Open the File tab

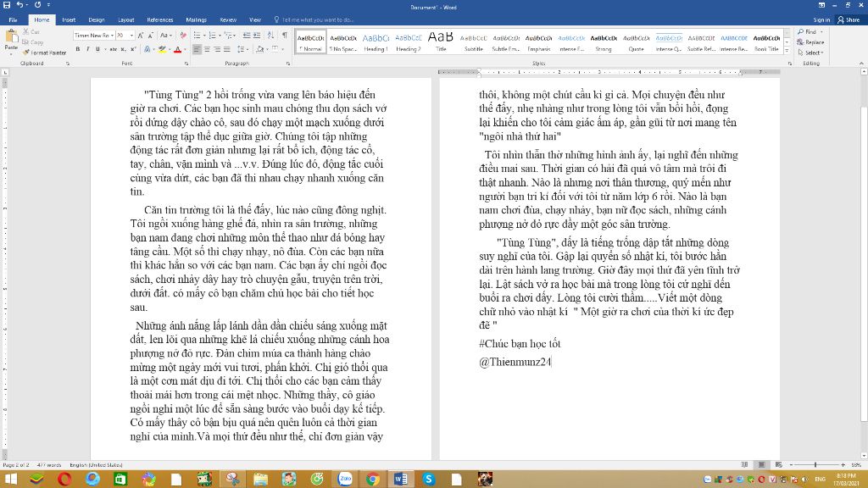pyautogui.click(x=13, y=19)
